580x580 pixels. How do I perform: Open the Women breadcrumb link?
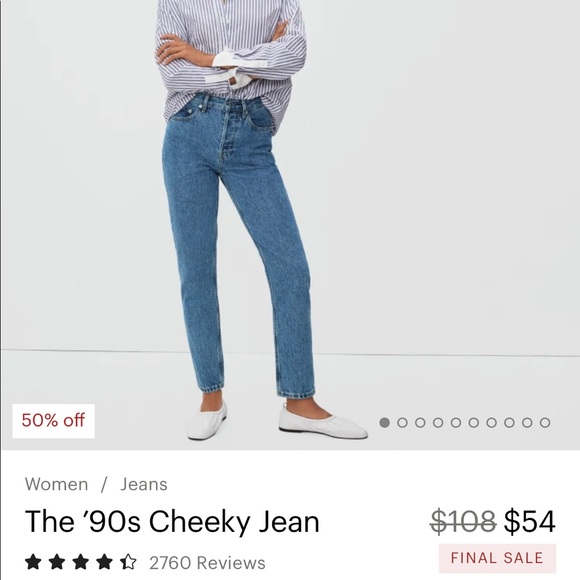tap(57, 484)
